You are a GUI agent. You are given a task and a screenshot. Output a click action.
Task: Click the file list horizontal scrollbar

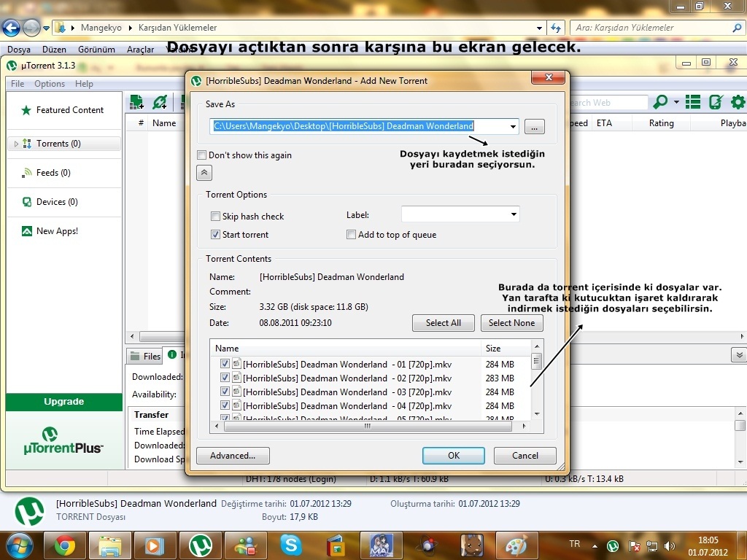click(x=368, y=426)
